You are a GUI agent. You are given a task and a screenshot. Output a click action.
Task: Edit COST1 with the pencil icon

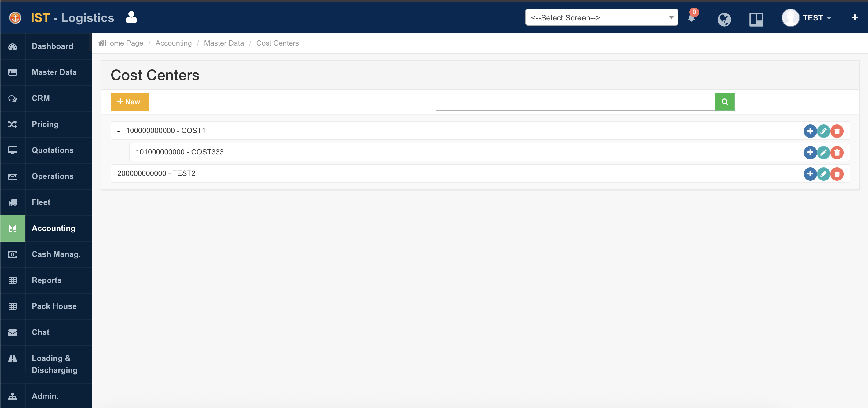[x=823, y=131]
